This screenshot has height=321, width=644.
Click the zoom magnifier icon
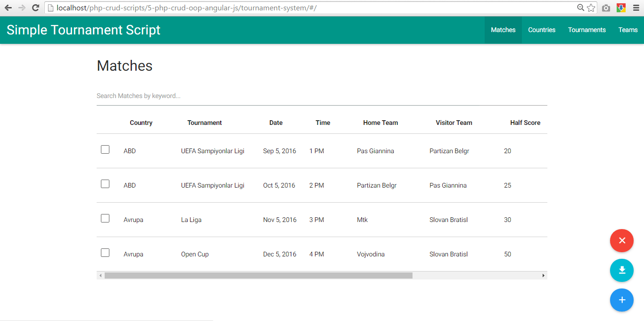[x=580, y=8]
